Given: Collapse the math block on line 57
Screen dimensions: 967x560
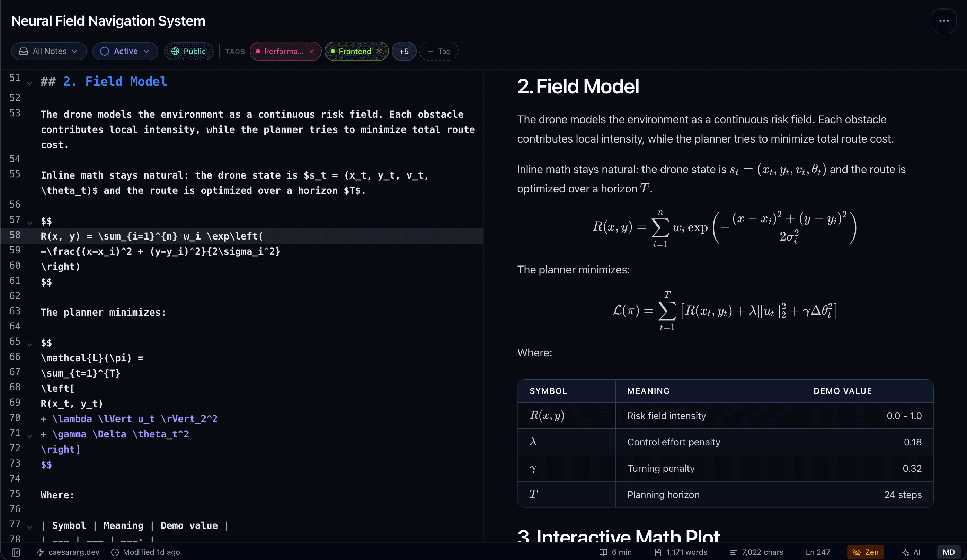Looking at the screenshot, I should tap(29, 223).
